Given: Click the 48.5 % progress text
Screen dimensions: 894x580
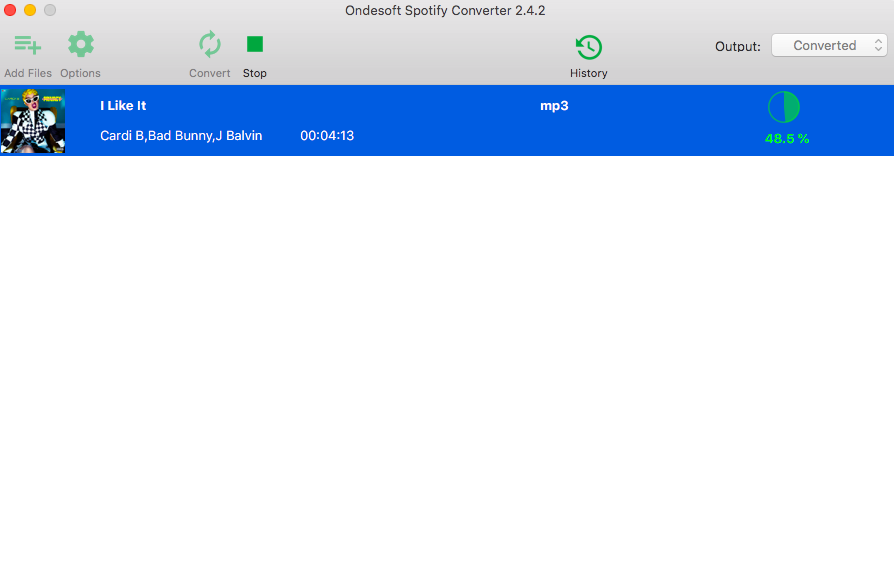Looking at the screenshot, I should tap(787, 139).
